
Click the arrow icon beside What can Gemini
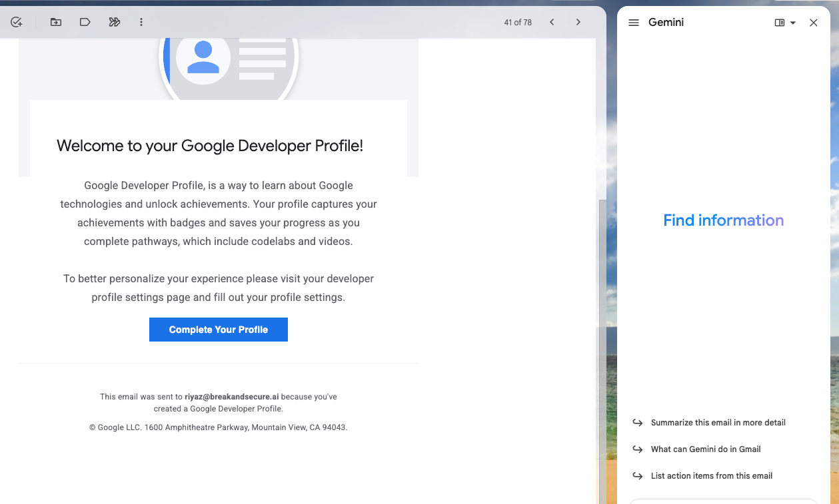point(638,449)
